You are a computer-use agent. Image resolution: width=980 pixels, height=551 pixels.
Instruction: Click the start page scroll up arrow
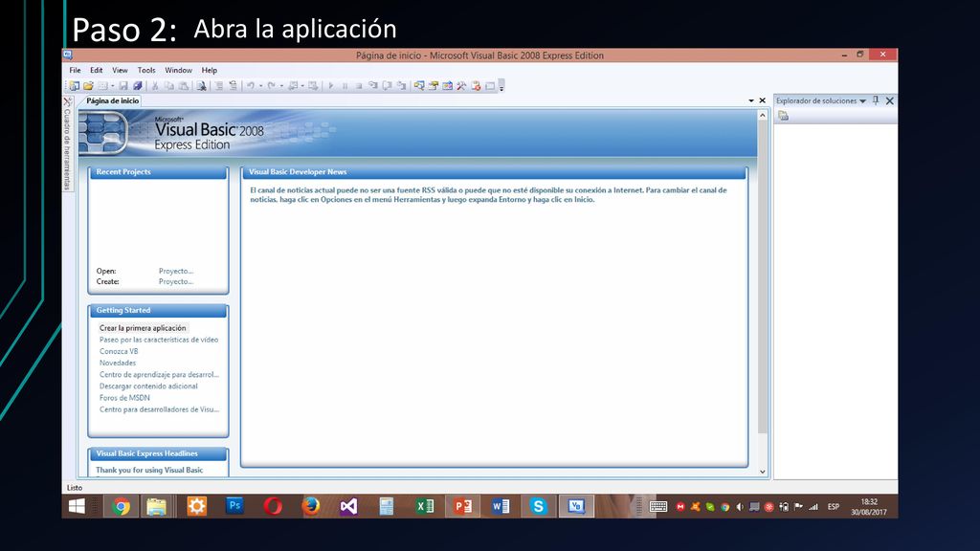click(x=763, y=116)
